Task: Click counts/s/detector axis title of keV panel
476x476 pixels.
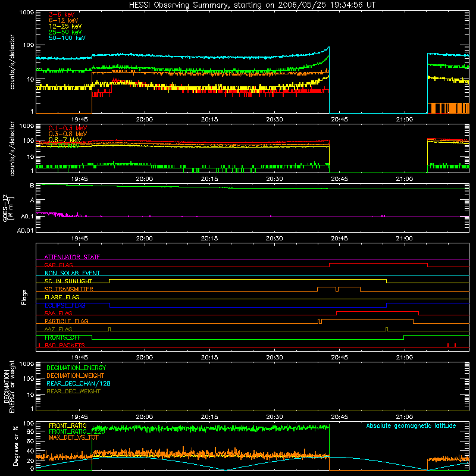Action: (x=12, y=62)
